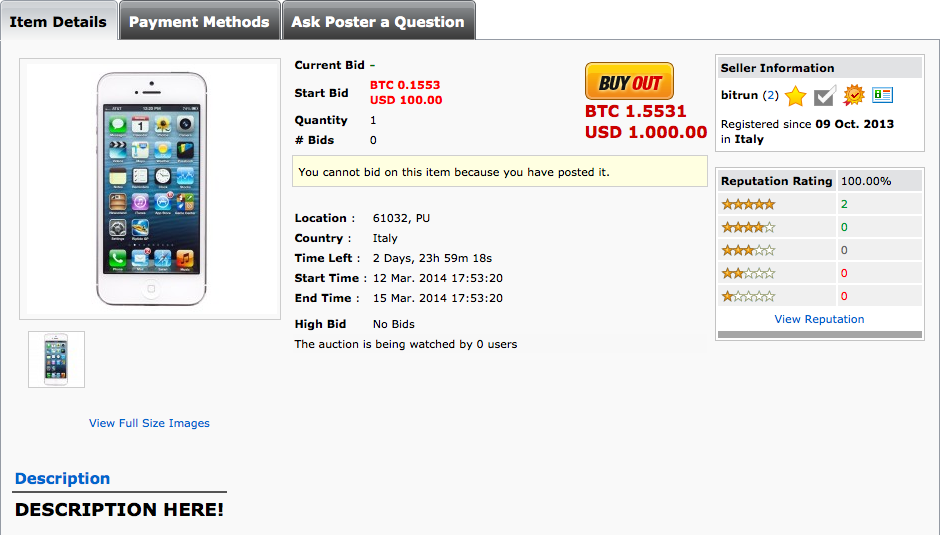Open the Ask Poster a Question tab
Image resolution: width=940 pixels, height=535 pixels.
[x=378, y=22]
